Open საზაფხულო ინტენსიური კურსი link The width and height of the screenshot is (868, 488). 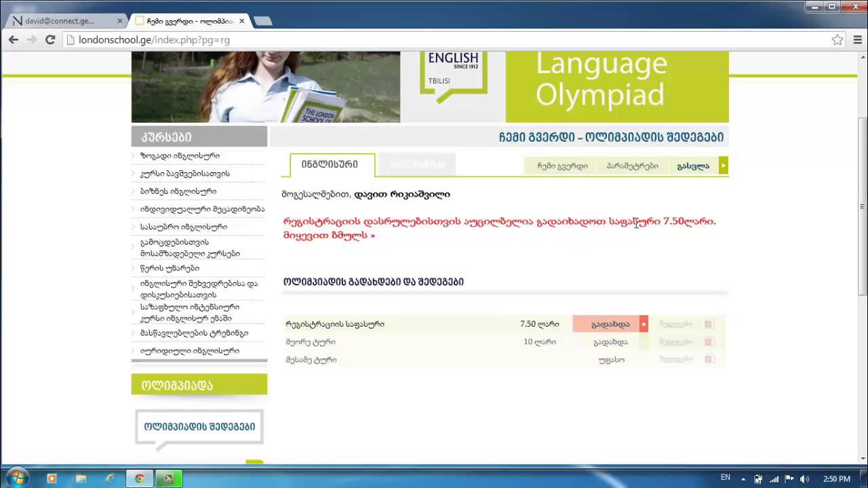tap(189, 312)
